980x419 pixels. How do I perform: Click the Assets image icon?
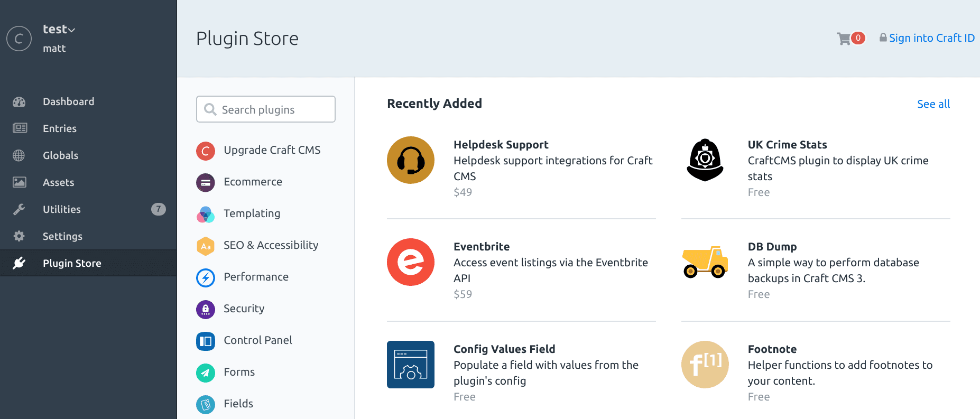[x=20, y=182]
